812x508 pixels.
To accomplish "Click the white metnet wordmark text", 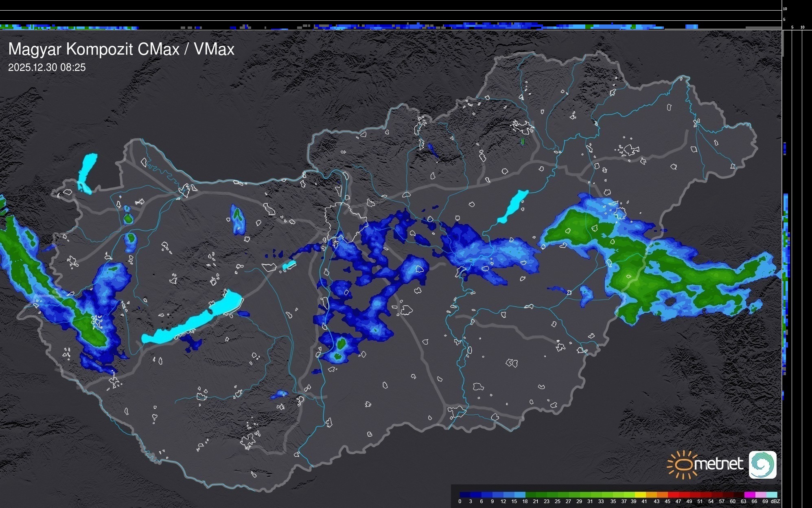I will 719,464.
